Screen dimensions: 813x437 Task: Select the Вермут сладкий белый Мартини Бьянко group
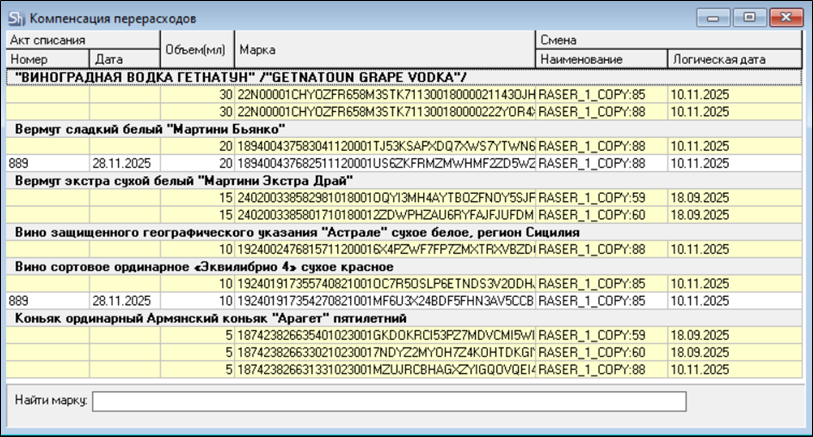[x=150, y=129]
